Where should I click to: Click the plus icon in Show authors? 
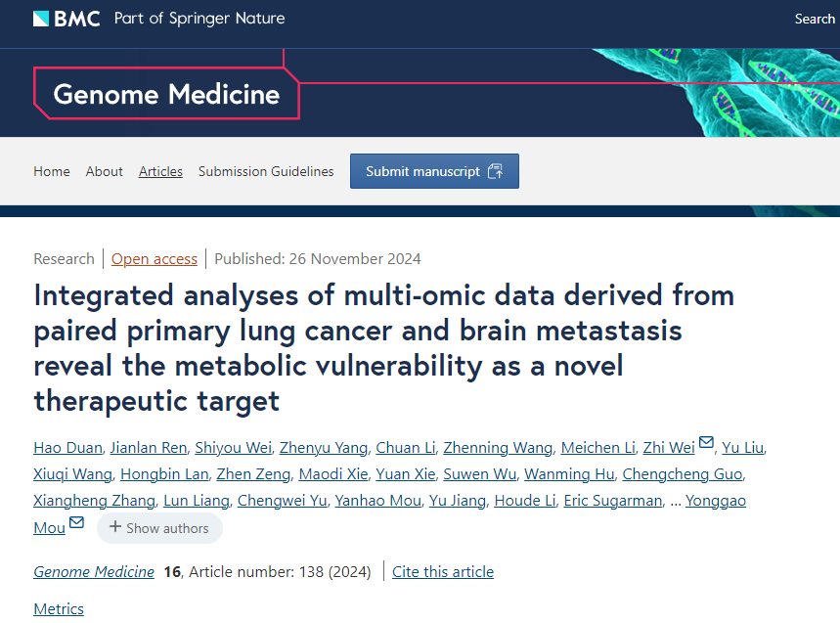pos(114,527)
